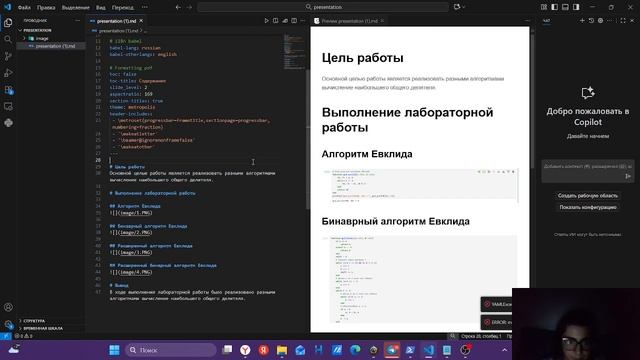640x360 pixels.
Task: Open the Правка menu
Action: [x=46, y=7]
